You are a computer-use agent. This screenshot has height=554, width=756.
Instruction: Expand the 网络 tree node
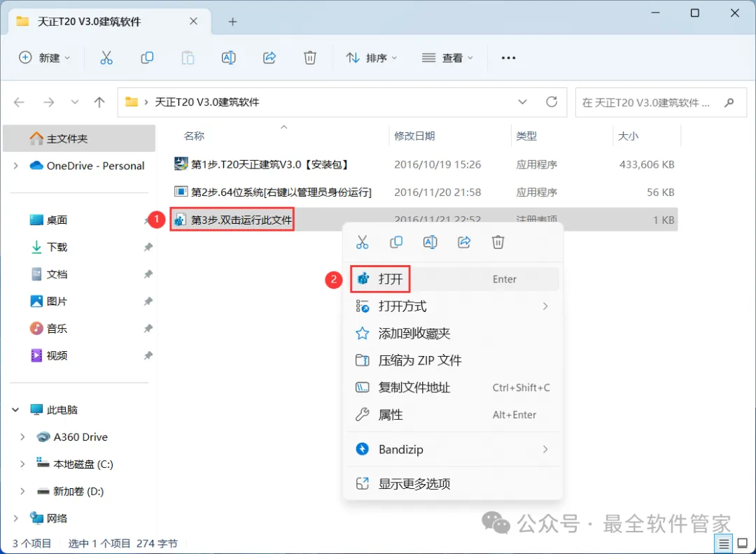tap(16, 518)
